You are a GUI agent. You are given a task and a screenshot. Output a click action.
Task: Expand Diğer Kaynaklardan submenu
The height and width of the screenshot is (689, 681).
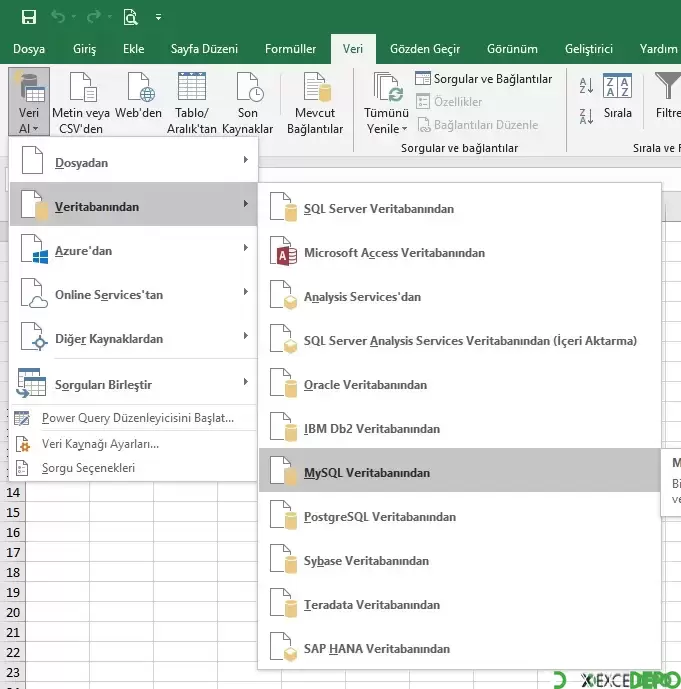(x=134, y=336)
